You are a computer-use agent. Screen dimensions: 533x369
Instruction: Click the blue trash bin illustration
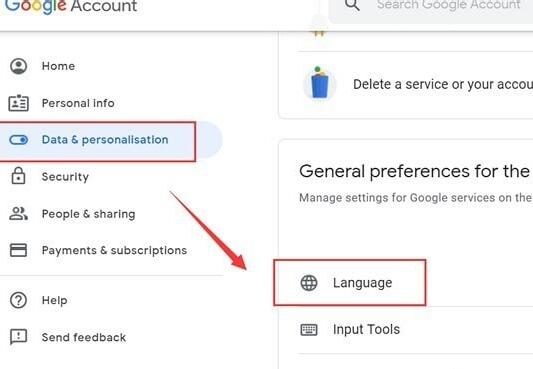320,83
